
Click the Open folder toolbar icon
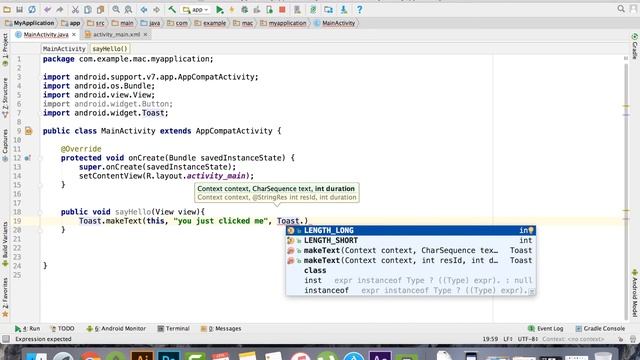click(7, 9)
